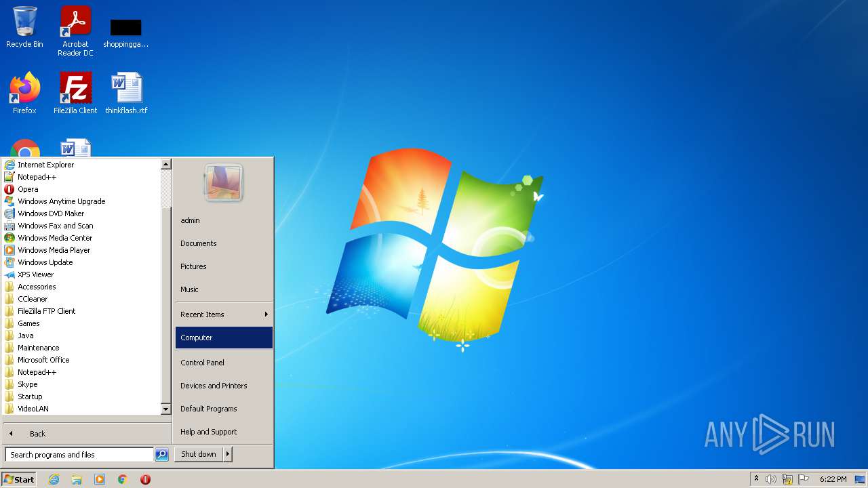Expand the Skype folder
Image resolution: width=868 pixels, height=488 pixels.
pos(81,384)
